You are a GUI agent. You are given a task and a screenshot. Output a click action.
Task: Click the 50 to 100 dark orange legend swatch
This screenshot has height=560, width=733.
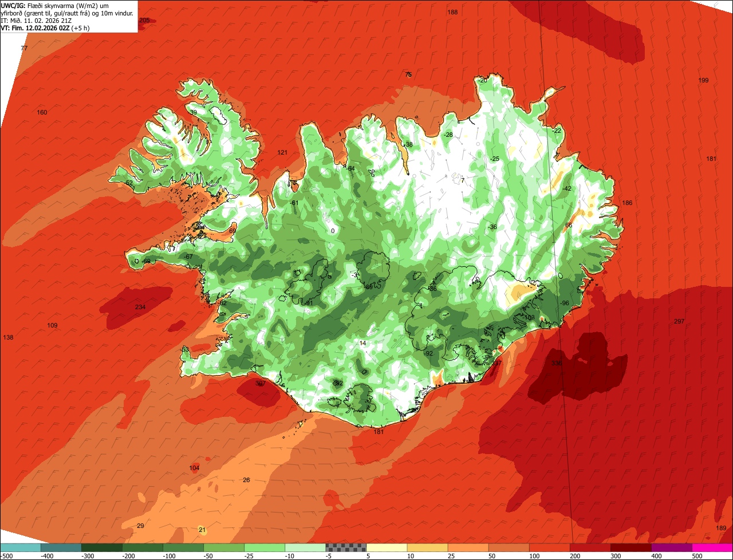pyautogui.click(x=509, y=547)
